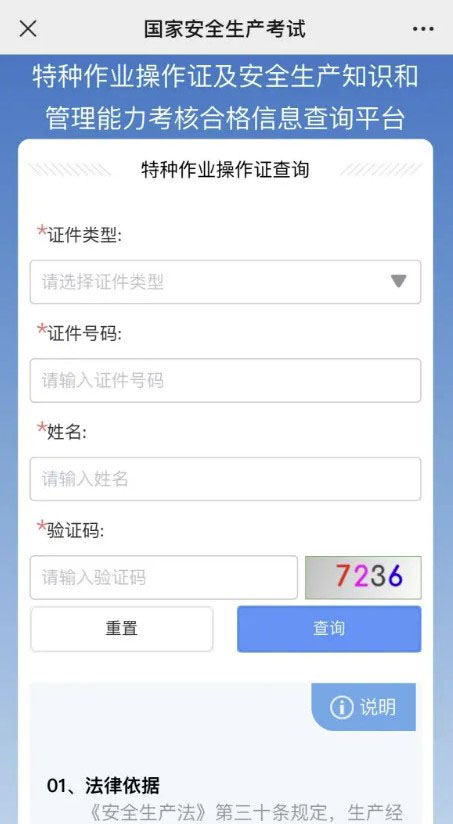
Task: Click the info icon beside 说明
Action: pyautogui.click(x=342, y=707)
